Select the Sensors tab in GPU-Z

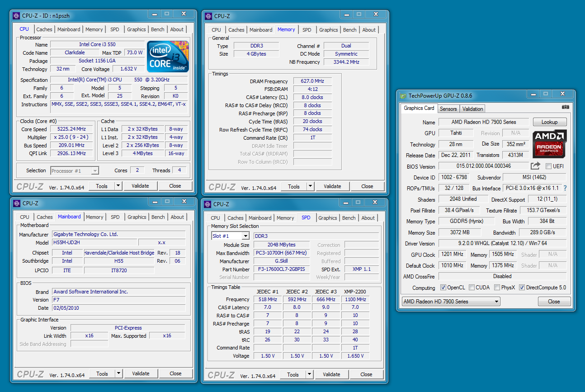coord(448,109)
